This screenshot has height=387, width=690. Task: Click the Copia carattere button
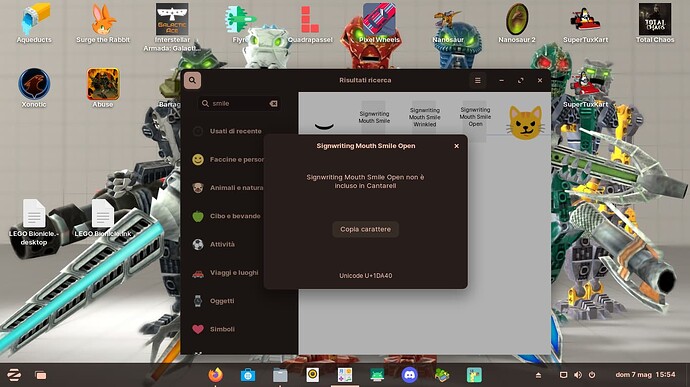(x=365, y=229)
